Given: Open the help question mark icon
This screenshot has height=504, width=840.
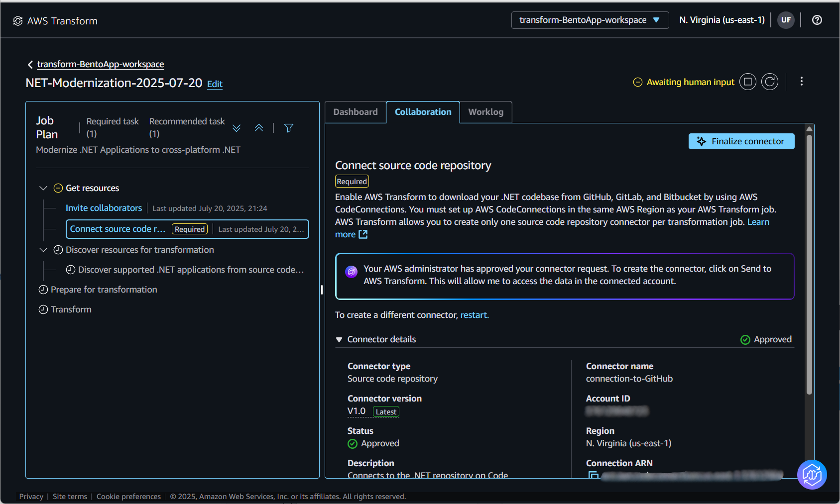Looking at the screenshot, I should pos(817,20).
